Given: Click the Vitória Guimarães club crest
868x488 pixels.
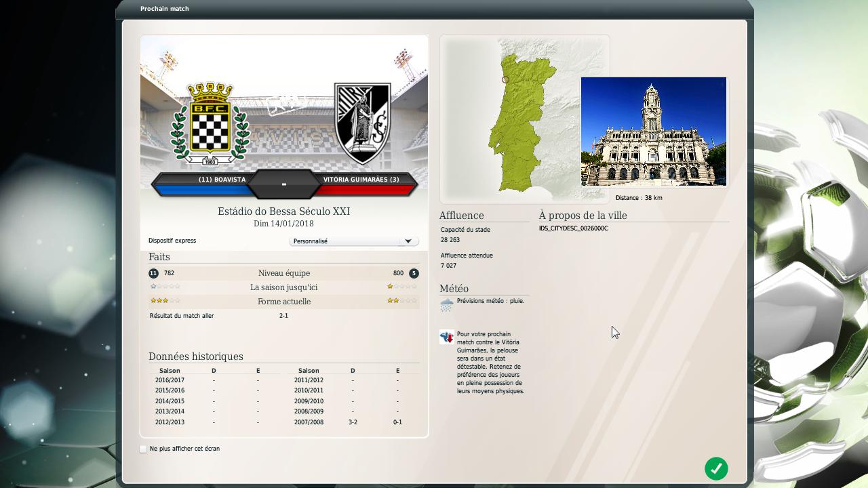Looking at the screenshot, I should (x=363, y=124).
